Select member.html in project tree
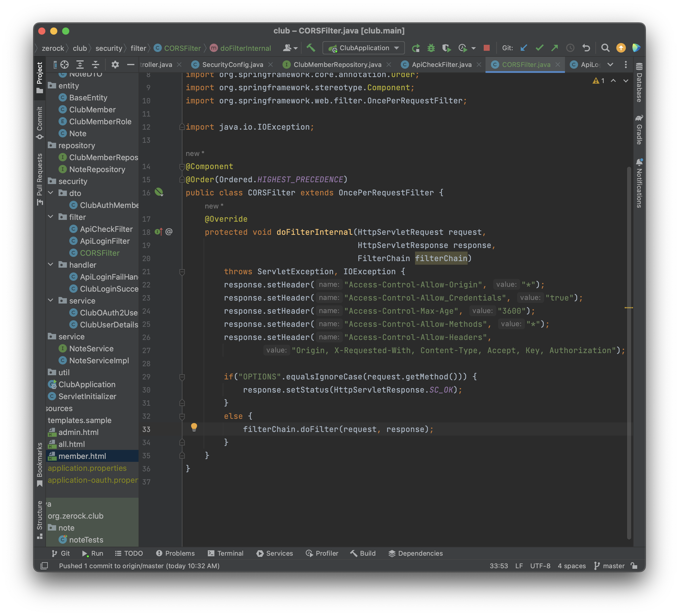 click(x=92, y=456)
